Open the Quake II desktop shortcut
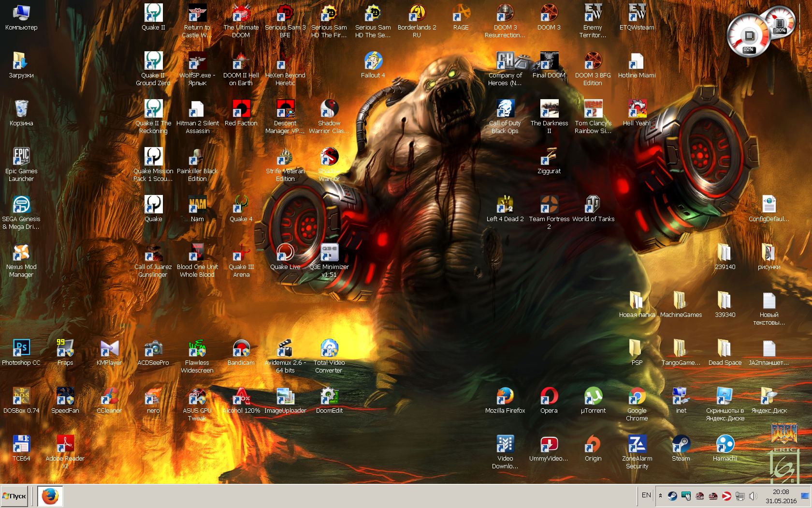 [153, 17]
